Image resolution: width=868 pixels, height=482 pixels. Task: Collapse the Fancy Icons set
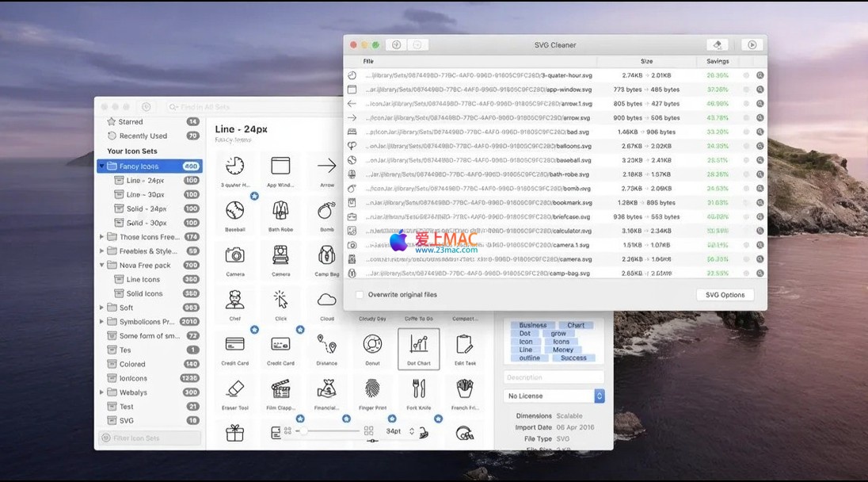(x=102, y=166)
